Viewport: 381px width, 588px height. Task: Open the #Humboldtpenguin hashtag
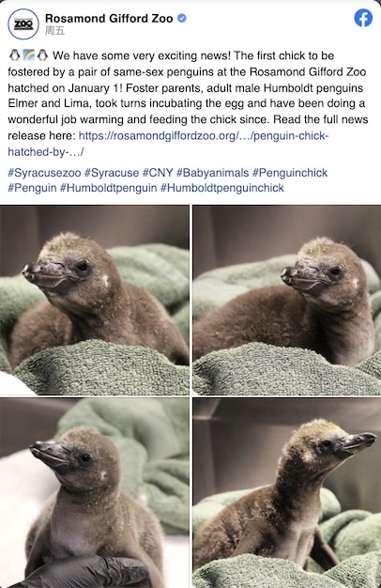(x=108, y=188)
